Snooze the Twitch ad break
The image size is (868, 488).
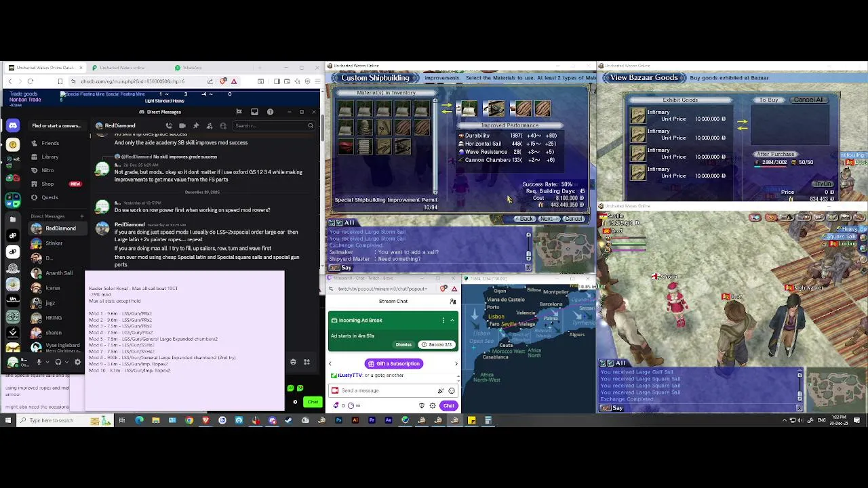pyautogui.click(x=436, y=344)
